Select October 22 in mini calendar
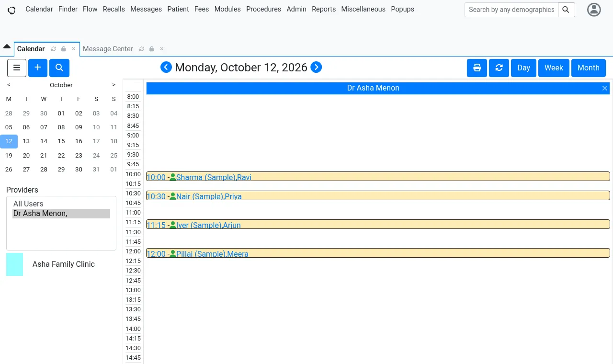 click(61, 155)
